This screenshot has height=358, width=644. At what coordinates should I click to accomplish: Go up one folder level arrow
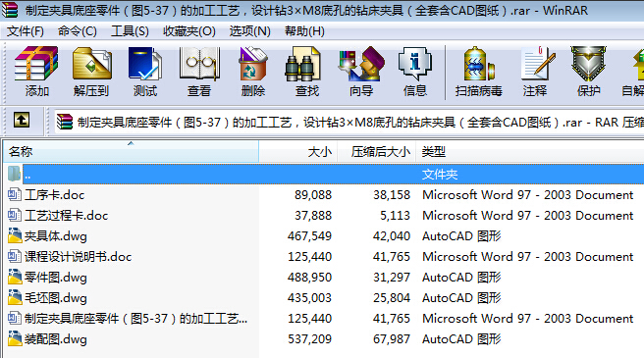point(22,121)
